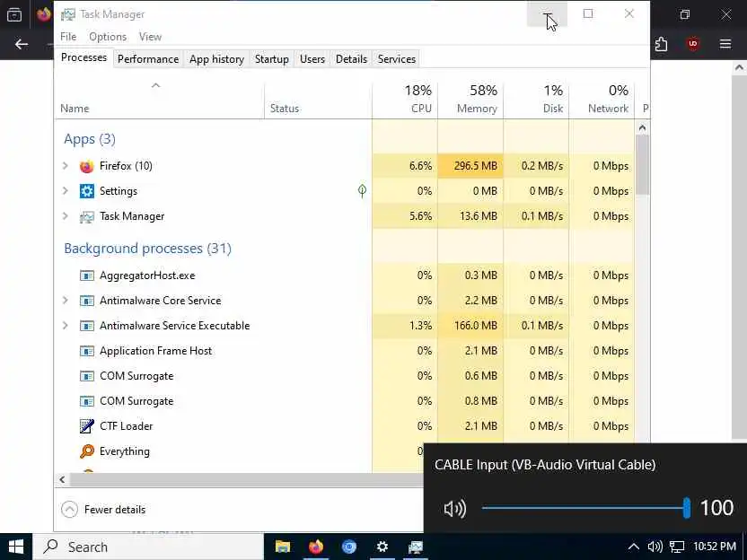Open the Windows Start menu

[16, 547]
